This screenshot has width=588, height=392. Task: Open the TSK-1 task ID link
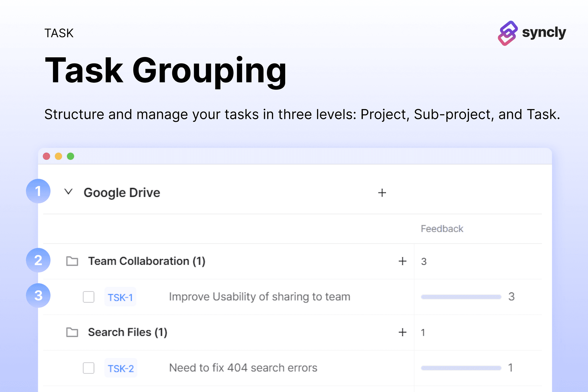120,297
